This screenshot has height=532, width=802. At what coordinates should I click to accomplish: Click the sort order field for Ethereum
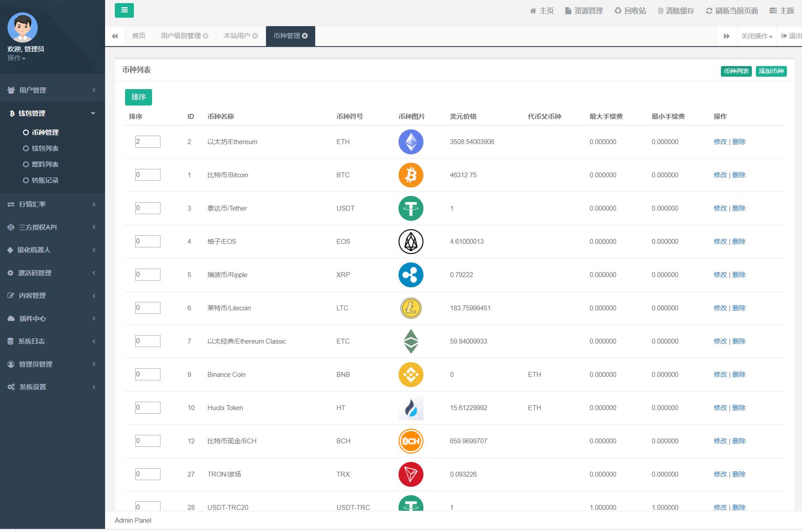[x=148, y=141]
